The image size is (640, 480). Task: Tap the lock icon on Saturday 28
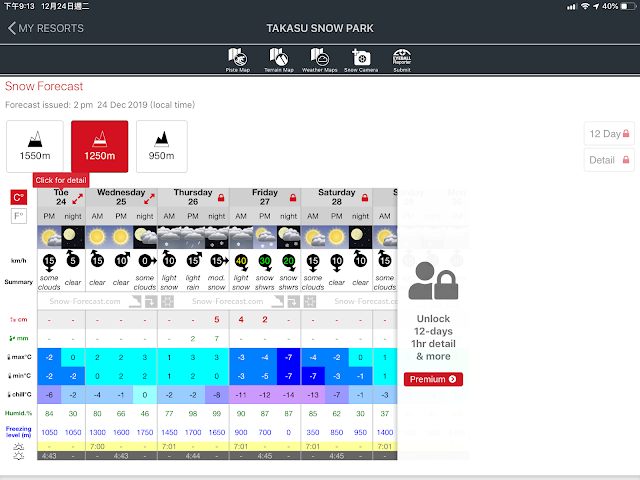click(x=365, y=198)
